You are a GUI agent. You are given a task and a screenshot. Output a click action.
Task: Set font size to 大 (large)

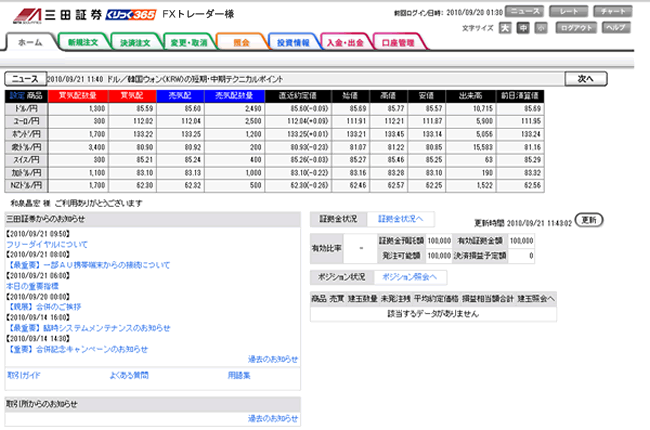[x=505, y=28]
